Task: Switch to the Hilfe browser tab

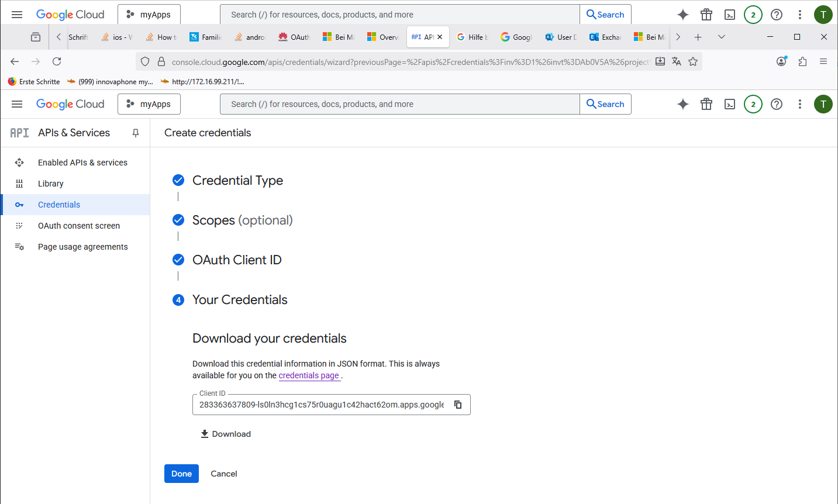Action: coord(473,37)
